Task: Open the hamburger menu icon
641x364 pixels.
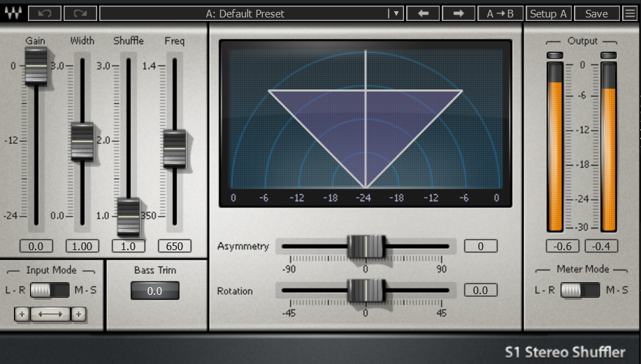Action: click(x=630, y=13)
